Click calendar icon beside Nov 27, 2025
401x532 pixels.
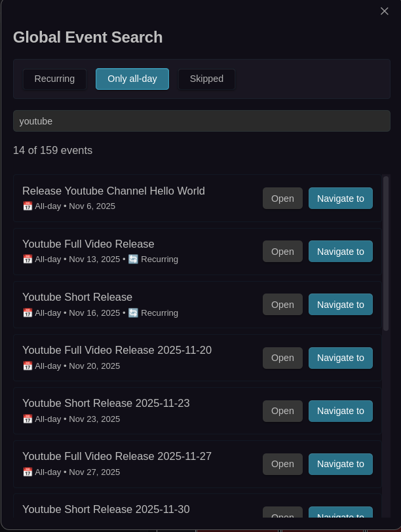tap(28, 472)
